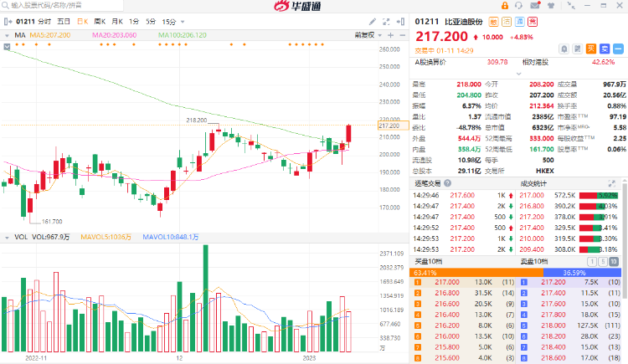This screenshot has width=628, height=364.
Task: Select the 月K monthly chart tab
Action: click(x=117, y=22)
